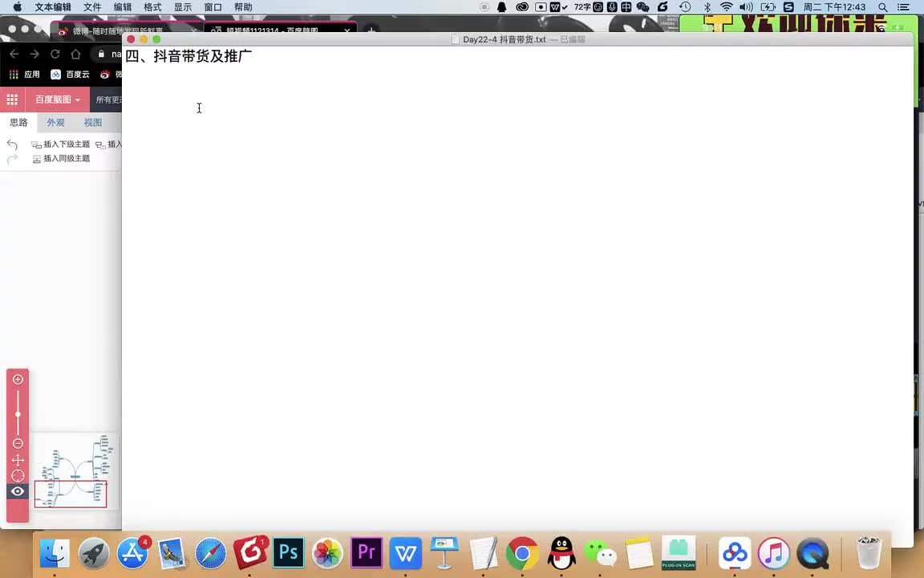
Task: Open TextEdit from the Dock
Action: (x=484, y=553)
